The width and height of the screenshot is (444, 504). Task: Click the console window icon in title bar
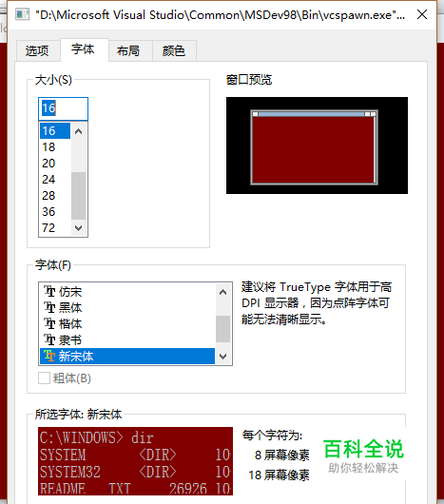(22, 14)
